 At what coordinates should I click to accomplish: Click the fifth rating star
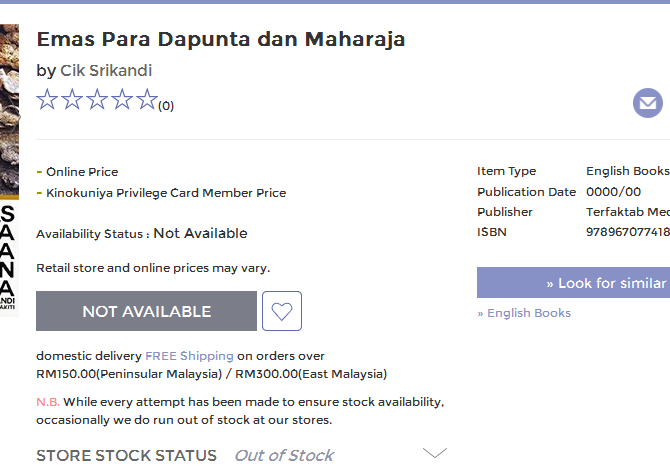tap(146, 99)
